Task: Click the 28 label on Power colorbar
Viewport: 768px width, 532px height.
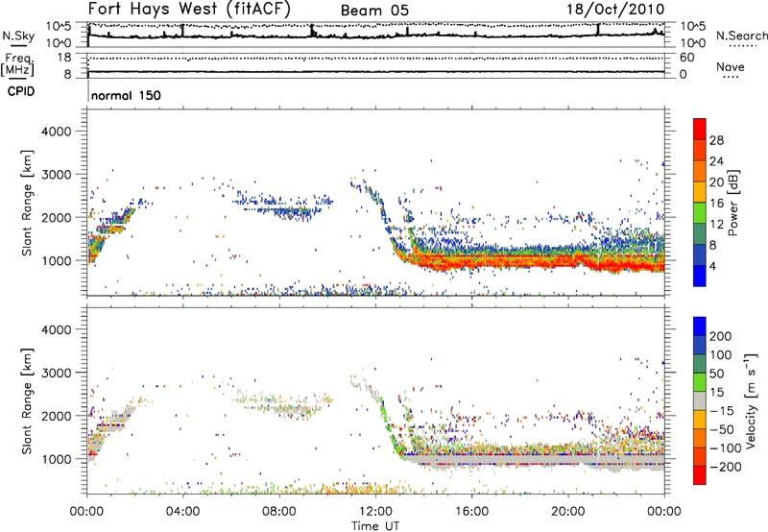Action: (716, 140)
